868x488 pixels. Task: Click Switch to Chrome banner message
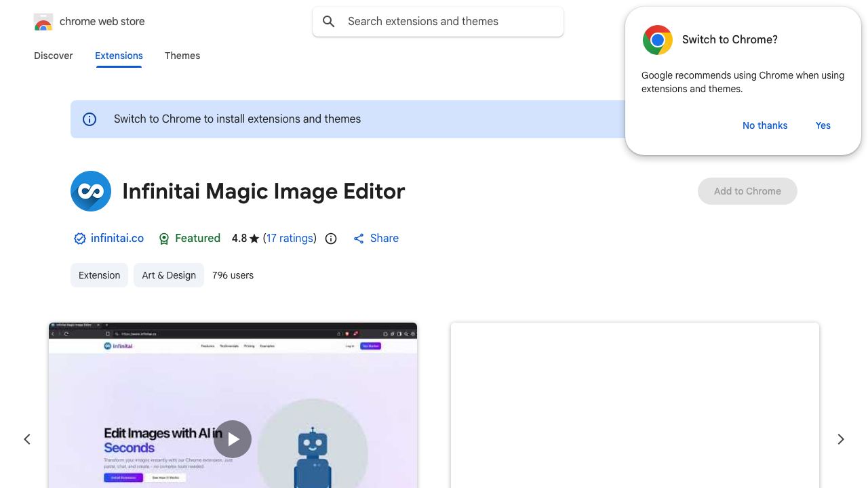pyautogui.click(x=237, y=119)
